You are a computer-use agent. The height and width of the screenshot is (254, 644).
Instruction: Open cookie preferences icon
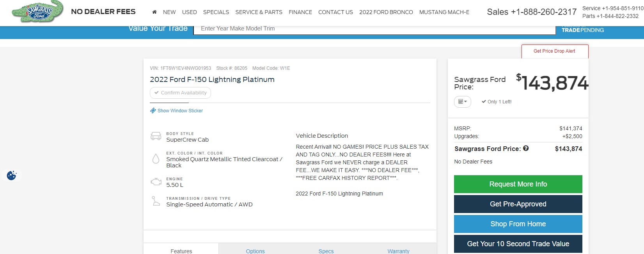[11, 176]
